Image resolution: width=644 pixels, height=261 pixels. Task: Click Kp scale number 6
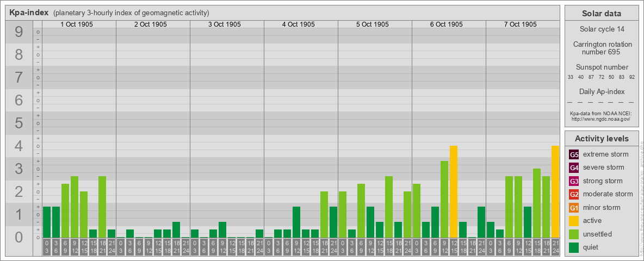(18, 100)
